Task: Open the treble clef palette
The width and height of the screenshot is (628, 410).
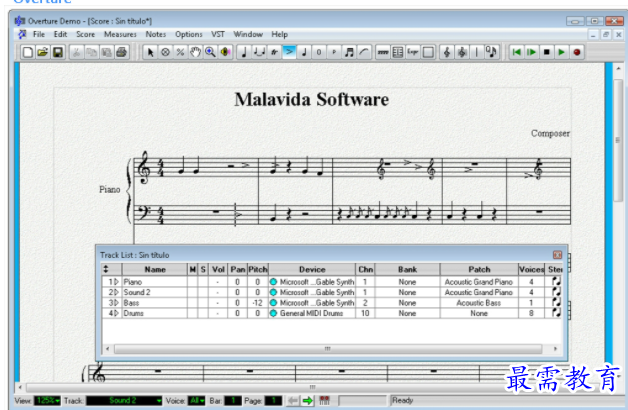Action: (447, 52)
